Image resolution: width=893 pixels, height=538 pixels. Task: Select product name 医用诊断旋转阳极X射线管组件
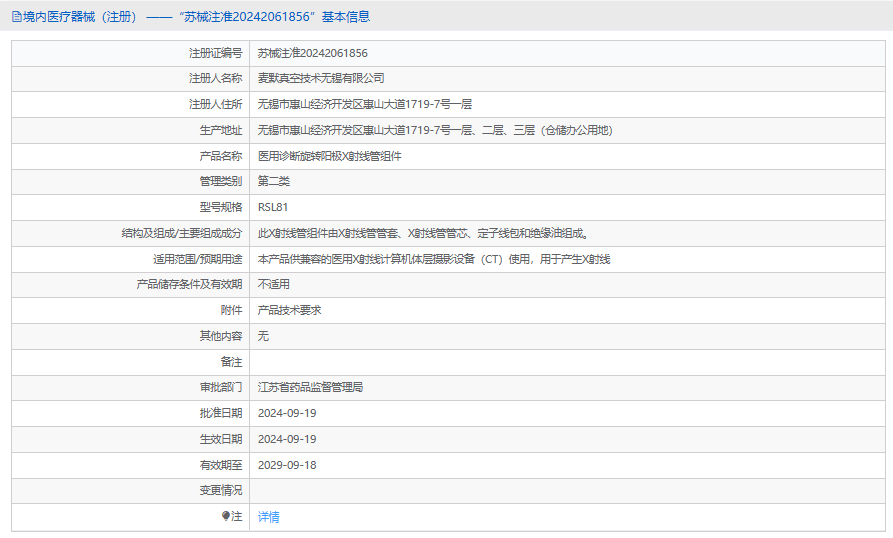coord(329,156)
